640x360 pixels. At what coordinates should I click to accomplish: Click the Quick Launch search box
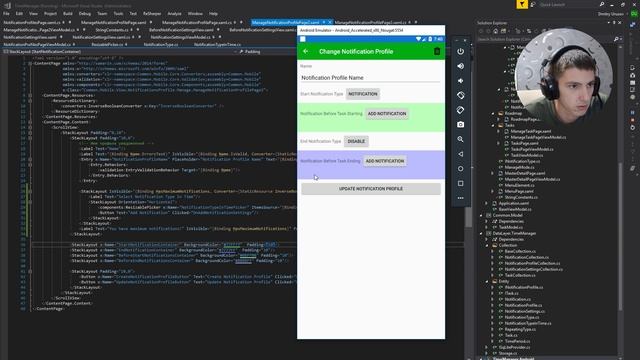click(x=569, y=4)
